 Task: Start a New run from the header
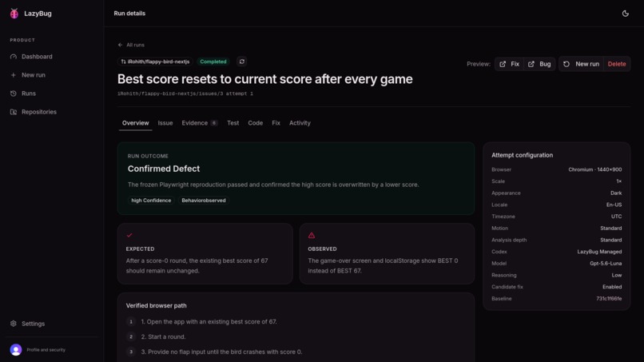[581, 64]
